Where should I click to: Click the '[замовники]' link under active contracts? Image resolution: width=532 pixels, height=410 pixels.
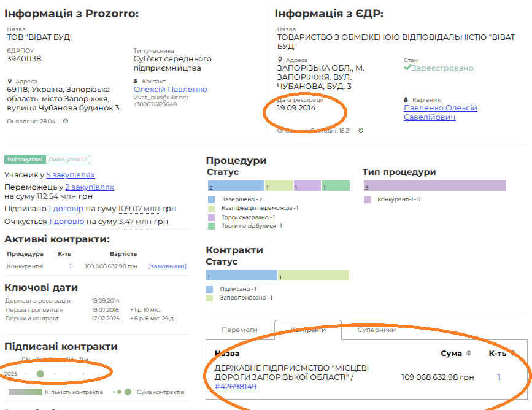167,266
